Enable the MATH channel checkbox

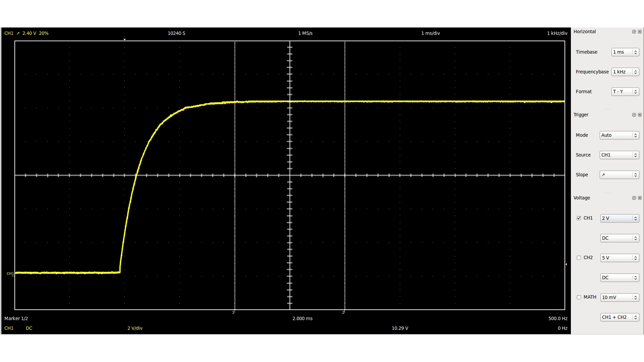[x=579, y=297]
